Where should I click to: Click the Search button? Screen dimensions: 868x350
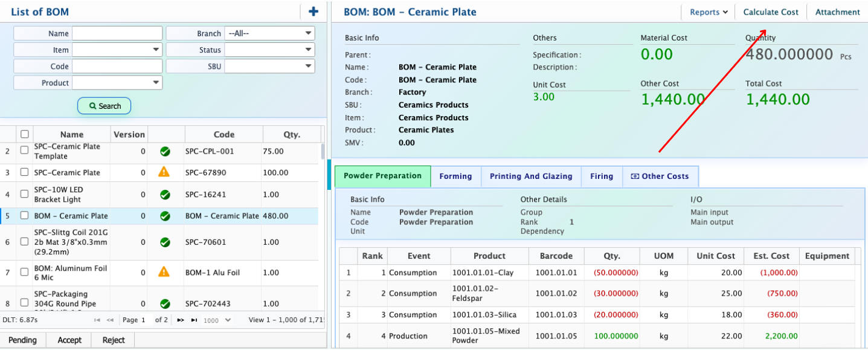click(104, 106)
